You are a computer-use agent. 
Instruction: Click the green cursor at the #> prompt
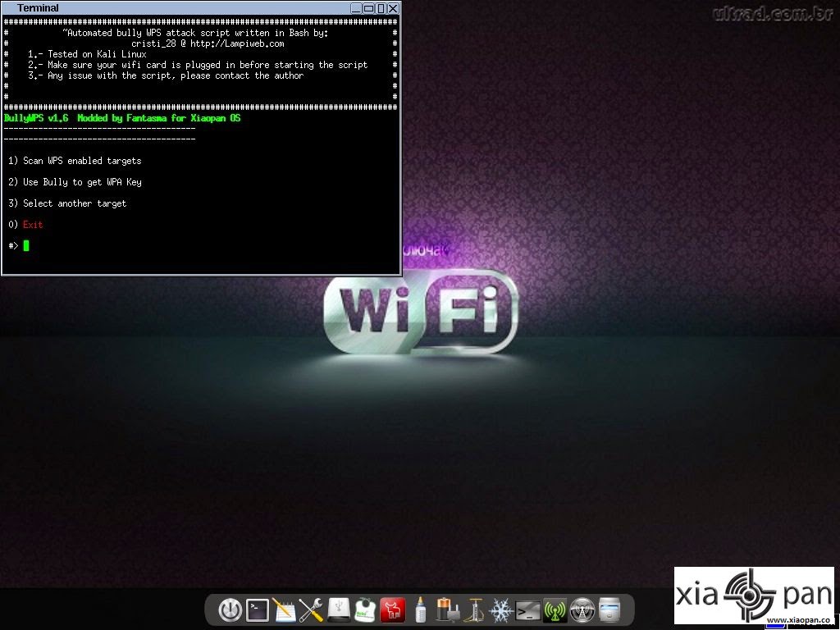pyautogui.click(x=26, y=246)
